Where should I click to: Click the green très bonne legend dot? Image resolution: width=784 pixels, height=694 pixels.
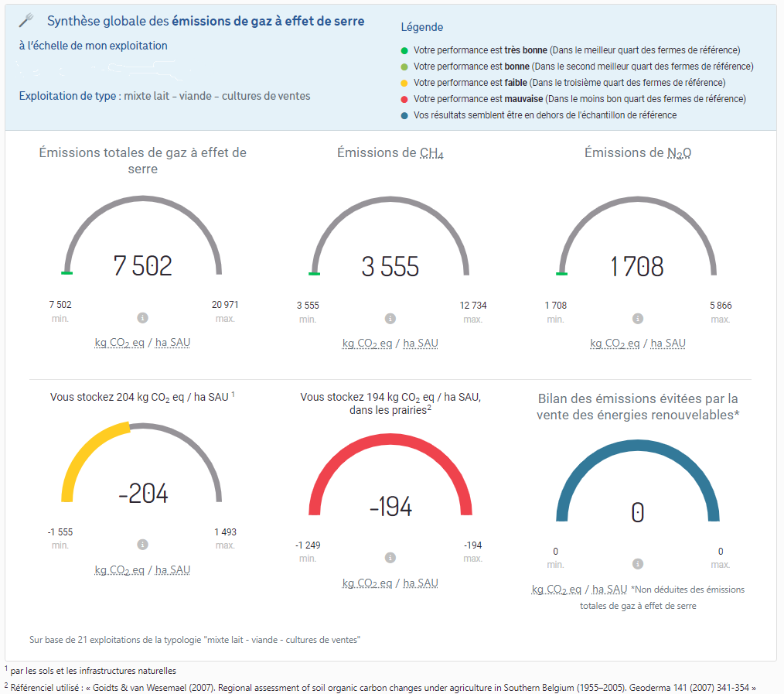[403, 50]
